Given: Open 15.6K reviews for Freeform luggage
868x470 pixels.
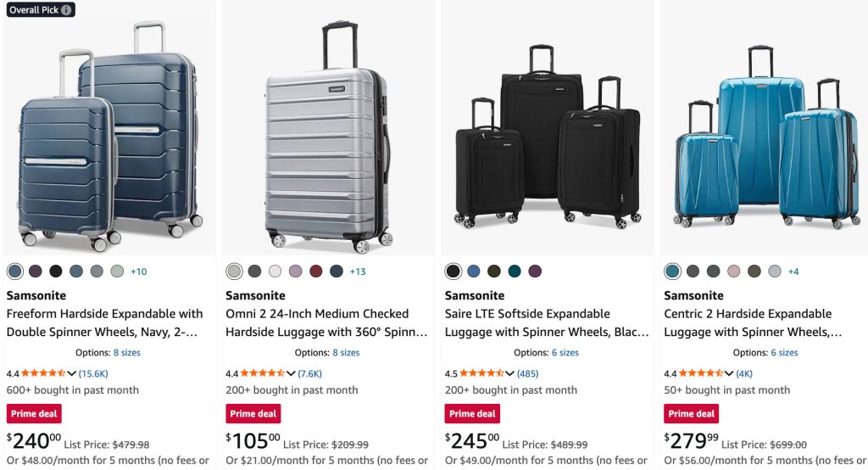Looking at the screenshot, I should (93, 373).
